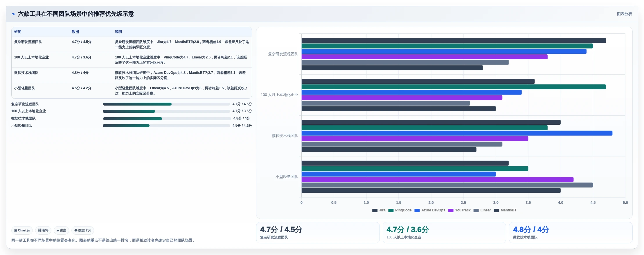Toggle the PingCode legend item
644x255 pixels.
click(400, 210)
